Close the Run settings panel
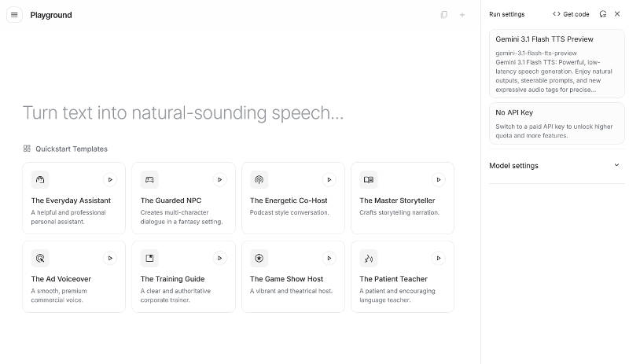629x364 pixels. 617,14
